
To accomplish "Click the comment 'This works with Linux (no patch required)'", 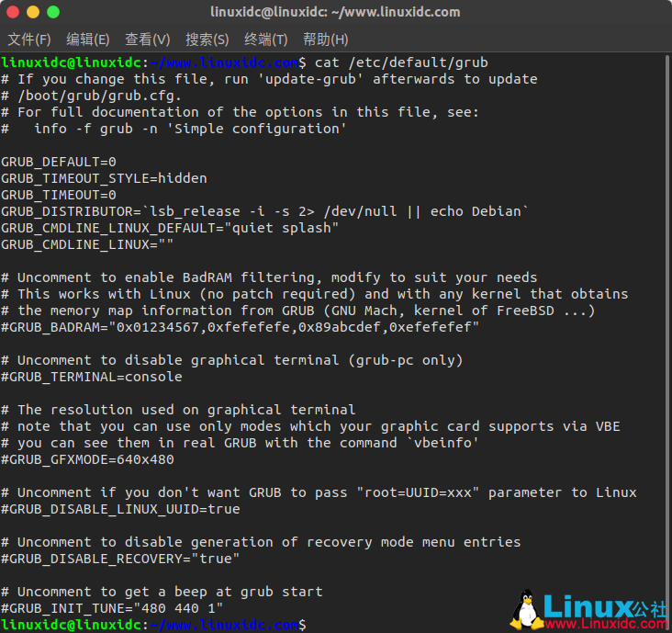I will (x=315, y=294).
